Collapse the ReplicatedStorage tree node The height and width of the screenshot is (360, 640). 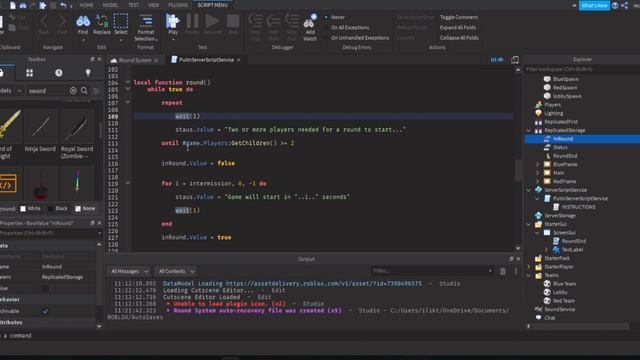point(529,131)
